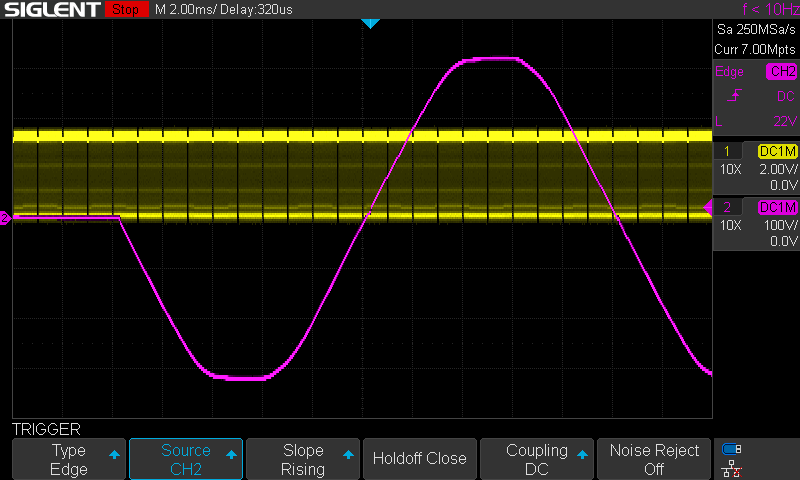Click the M 2.00ms/ timebase readout
Image resolution: width=800 pixels, height=480 pixels.
(185, 10)
